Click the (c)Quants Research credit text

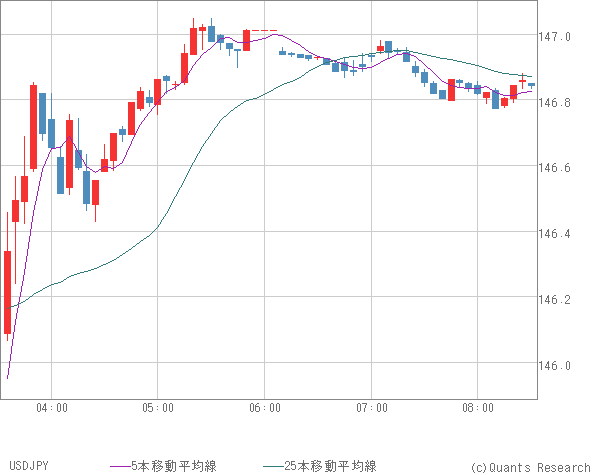[x=531, y=467]
